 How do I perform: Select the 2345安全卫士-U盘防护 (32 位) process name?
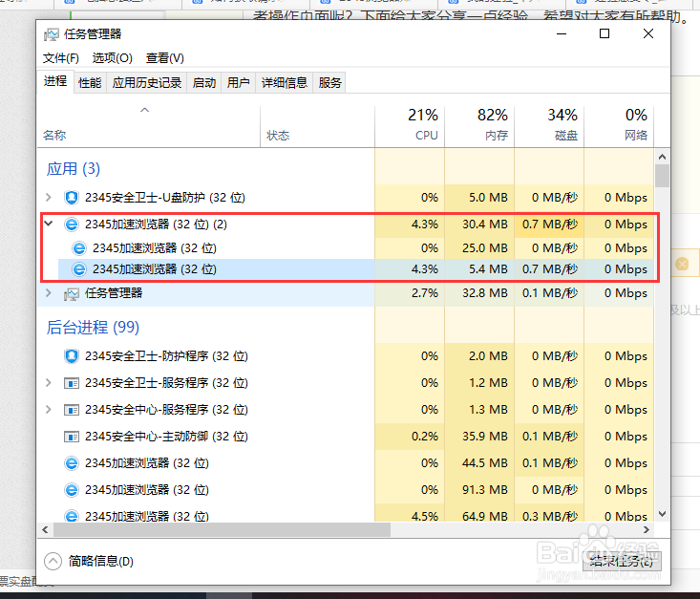tap(165, 198)
